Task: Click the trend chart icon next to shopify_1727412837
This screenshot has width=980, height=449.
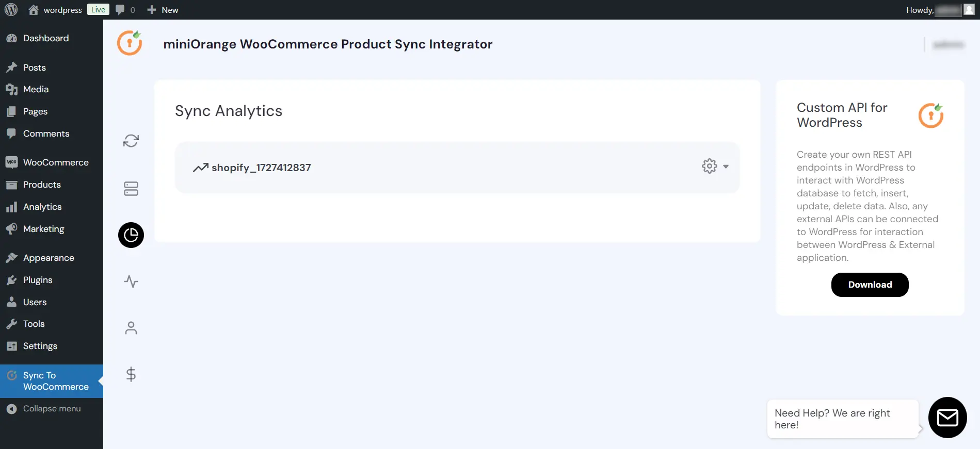Action: (200, 168)
